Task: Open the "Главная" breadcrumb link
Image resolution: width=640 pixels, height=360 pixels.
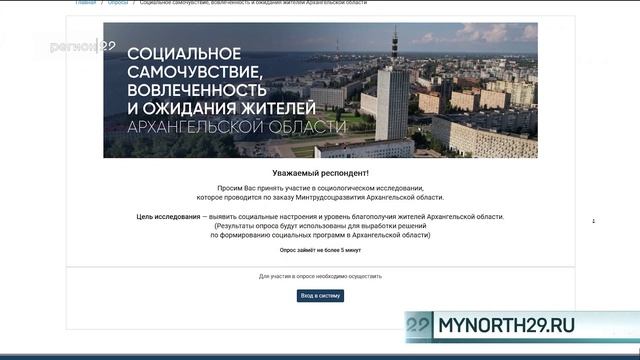Action: point(85,2)
